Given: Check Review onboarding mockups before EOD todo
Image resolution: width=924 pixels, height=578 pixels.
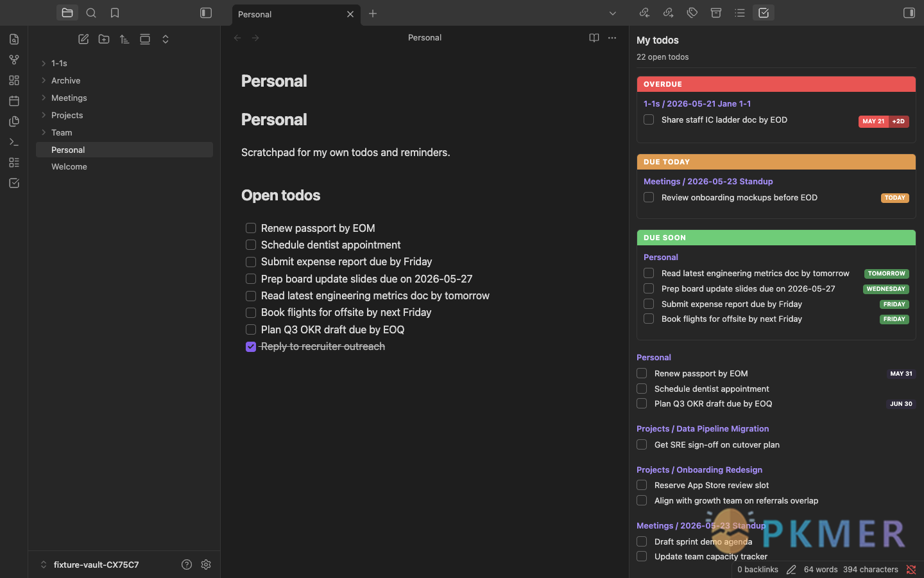Looking at the screenshot, I should 649,197.
